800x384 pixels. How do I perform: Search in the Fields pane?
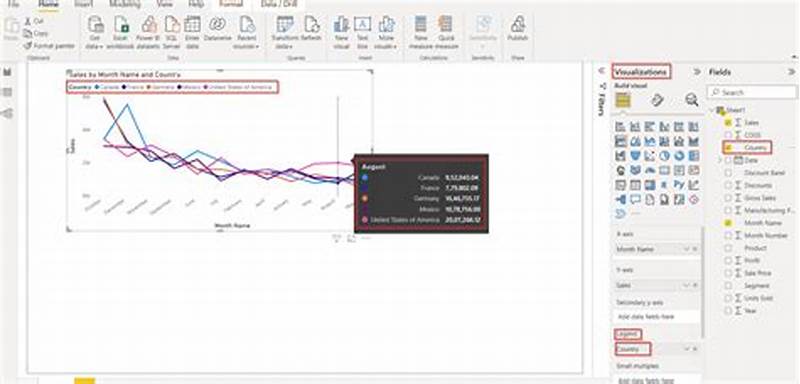pos(753,92)
